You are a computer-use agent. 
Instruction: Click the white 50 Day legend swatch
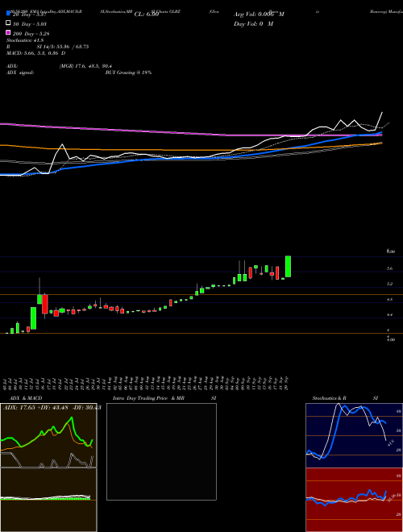9,23
